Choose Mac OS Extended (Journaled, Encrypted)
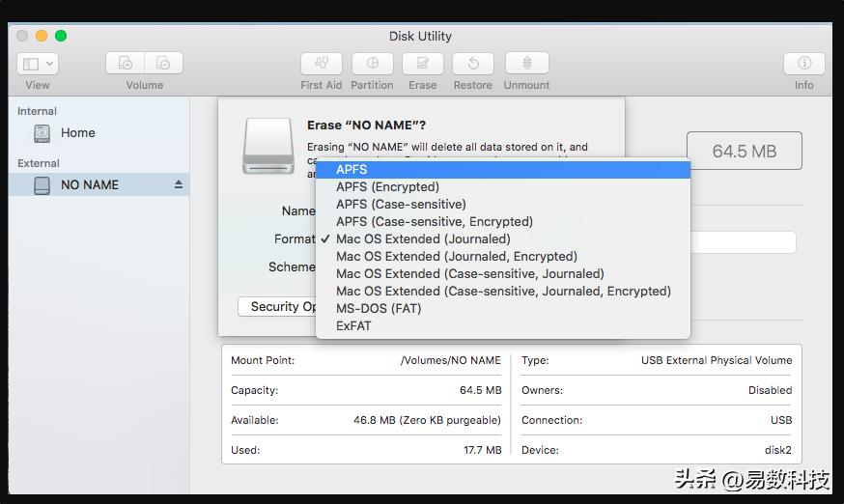This screenshot has width=844, height=504. coord(456,257)
